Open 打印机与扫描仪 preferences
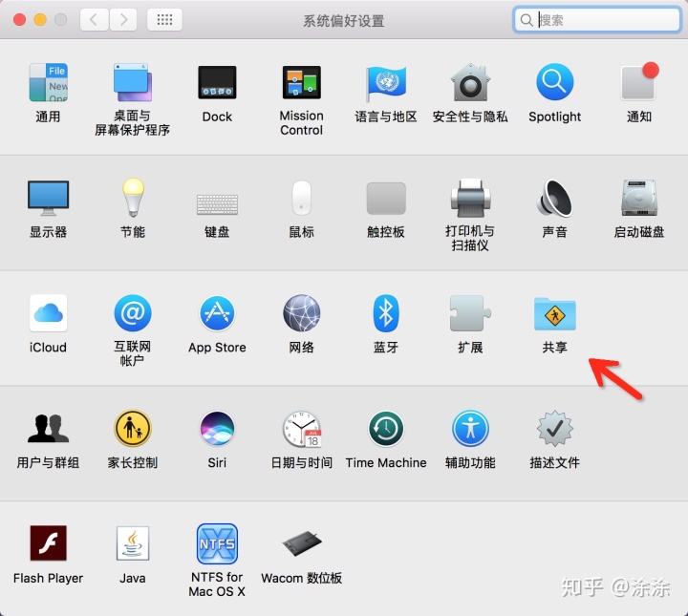The height and width of the screenshot is (616, 688). point(470,198)
